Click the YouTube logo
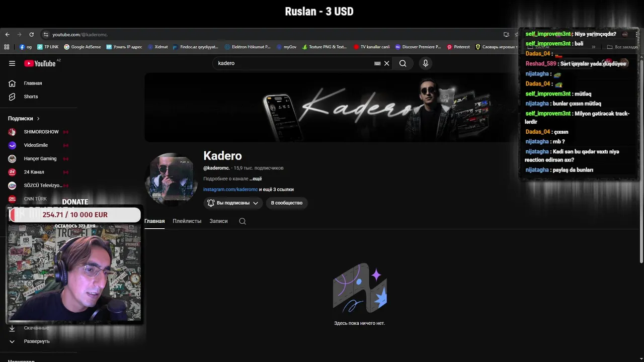Viewport: 644px width, 362px height. (x=40, y=63)
